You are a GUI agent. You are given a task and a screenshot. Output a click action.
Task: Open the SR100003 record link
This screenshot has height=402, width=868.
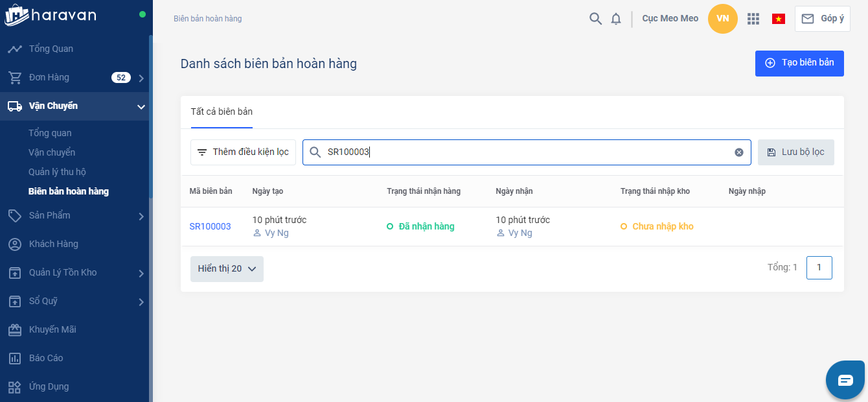click(210, 226)
